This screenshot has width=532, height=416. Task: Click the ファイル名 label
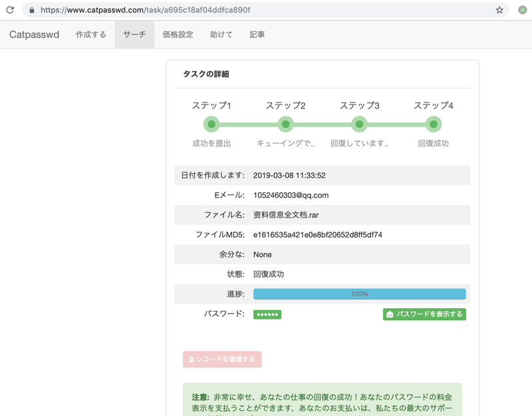point(224,215)
